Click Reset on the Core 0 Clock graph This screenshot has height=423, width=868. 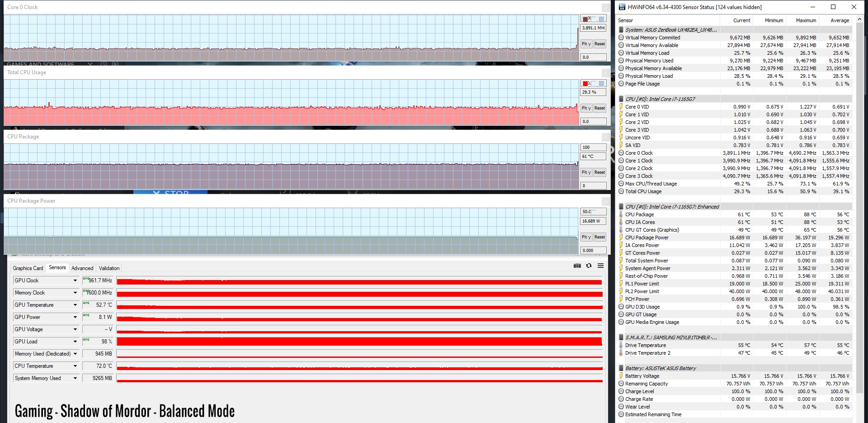(599, 44)
